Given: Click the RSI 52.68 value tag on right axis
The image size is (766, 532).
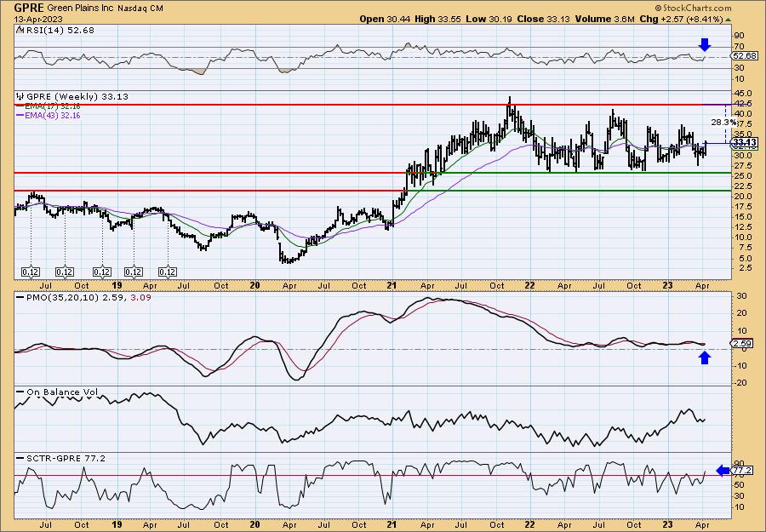Looking at the screenshot, I should 745,56.
